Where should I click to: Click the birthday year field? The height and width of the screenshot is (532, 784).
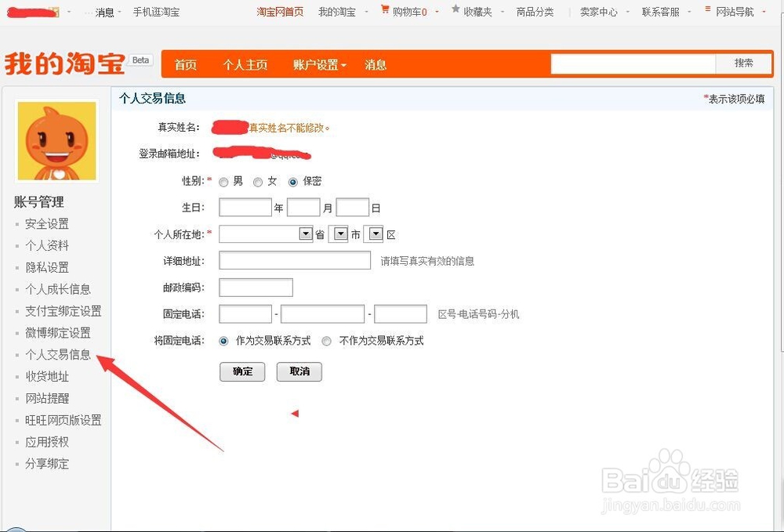click(x=245, y=208)
